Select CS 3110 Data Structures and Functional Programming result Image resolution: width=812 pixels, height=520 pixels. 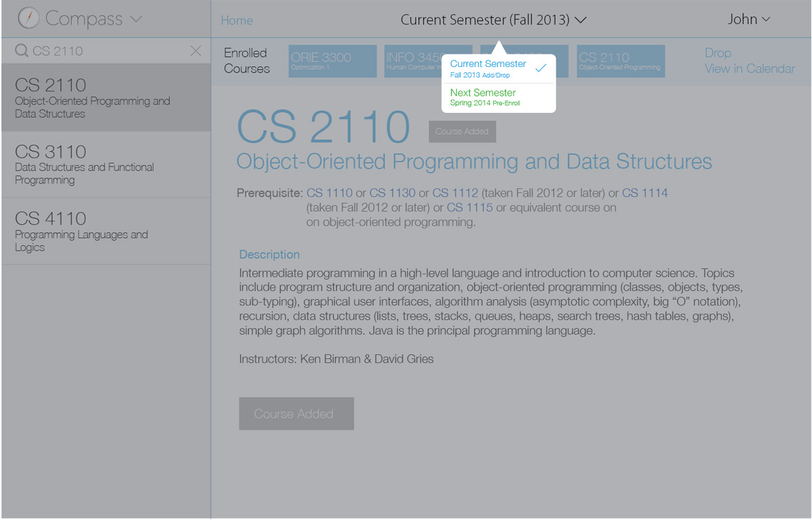pos(106,165)
